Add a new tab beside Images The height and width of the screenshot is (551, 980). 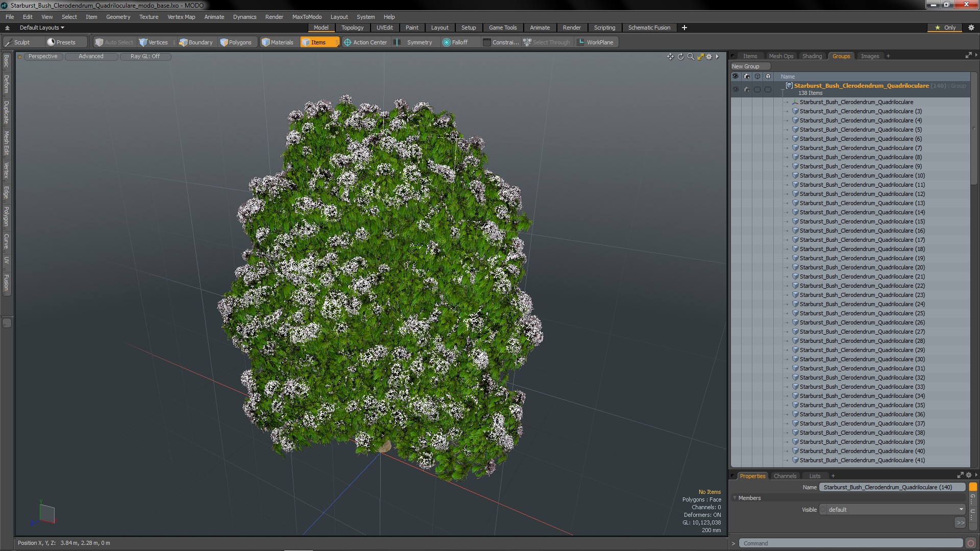pos(888,56)
